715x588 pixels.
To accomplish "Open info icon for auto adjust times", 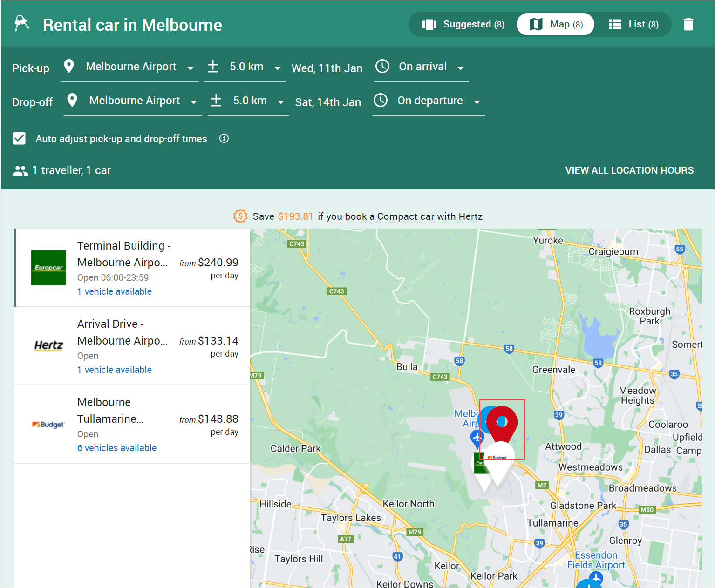I will [224, 138].
